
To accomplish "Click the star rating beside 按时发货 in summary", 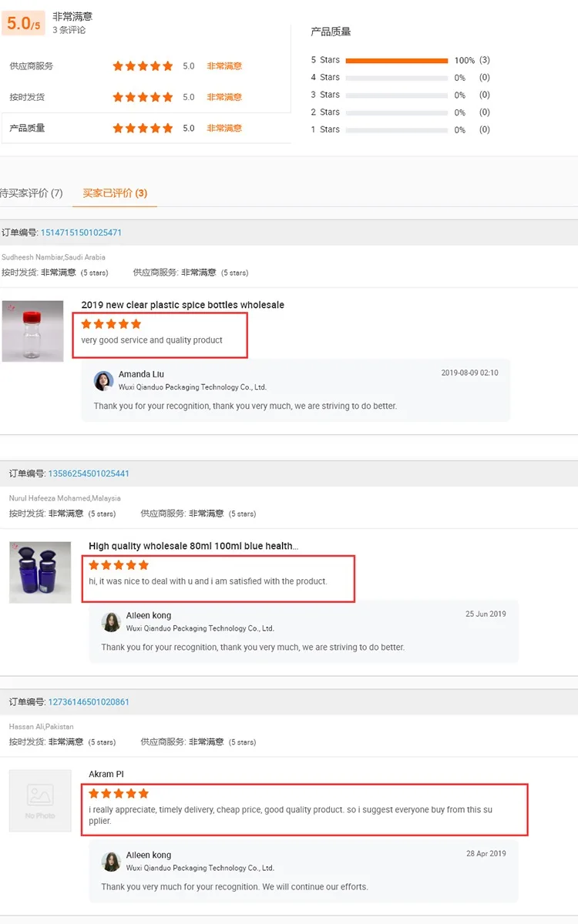I will click(143, 97).
